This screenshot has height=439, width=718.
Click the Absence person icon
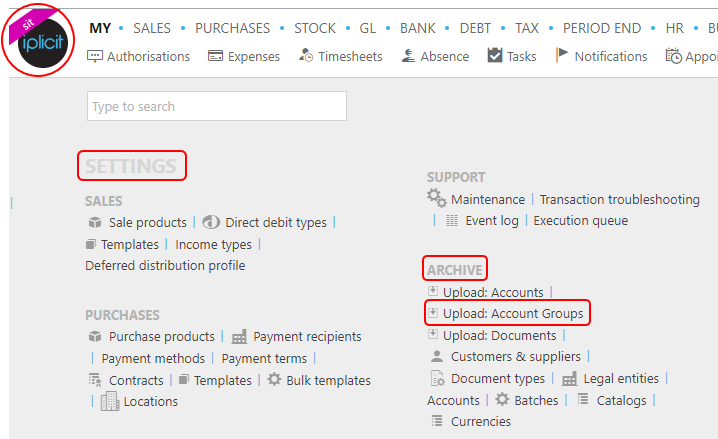pyautogui.click(x=408, y=56)
